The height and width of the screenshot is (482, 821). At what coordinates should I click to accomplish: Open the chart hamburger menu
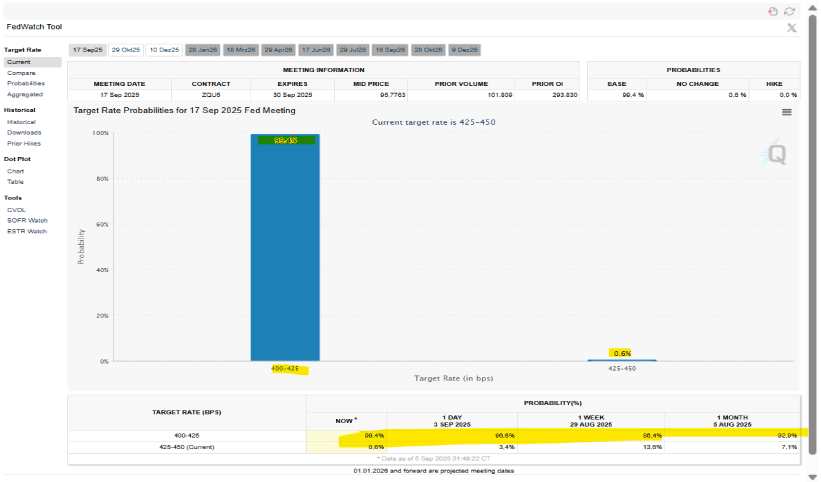click(x=786, y=112)
